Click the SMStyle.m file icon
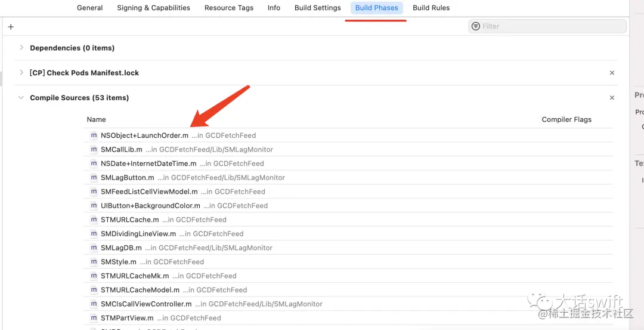 [94, 262]
